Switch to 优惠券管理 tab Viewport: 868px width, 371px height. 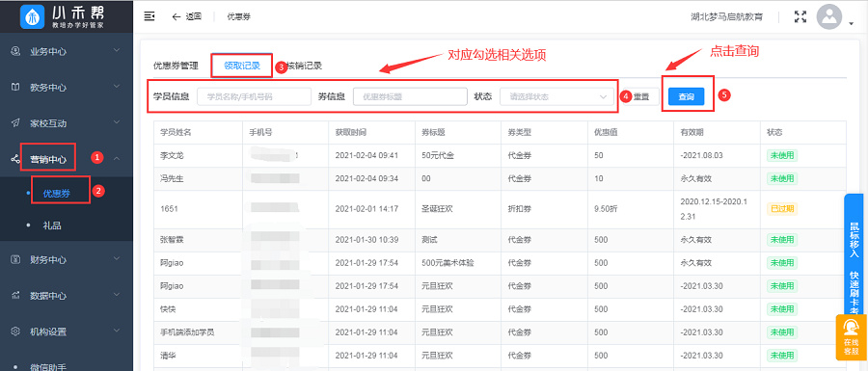point(176,66)
